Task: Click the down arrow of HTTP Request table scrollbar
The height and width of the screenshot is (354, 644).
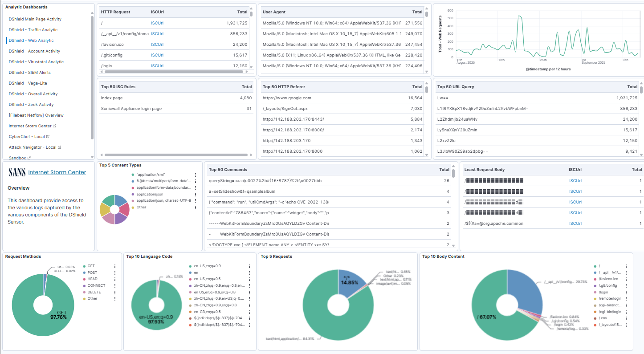Action: coord(251,67)
